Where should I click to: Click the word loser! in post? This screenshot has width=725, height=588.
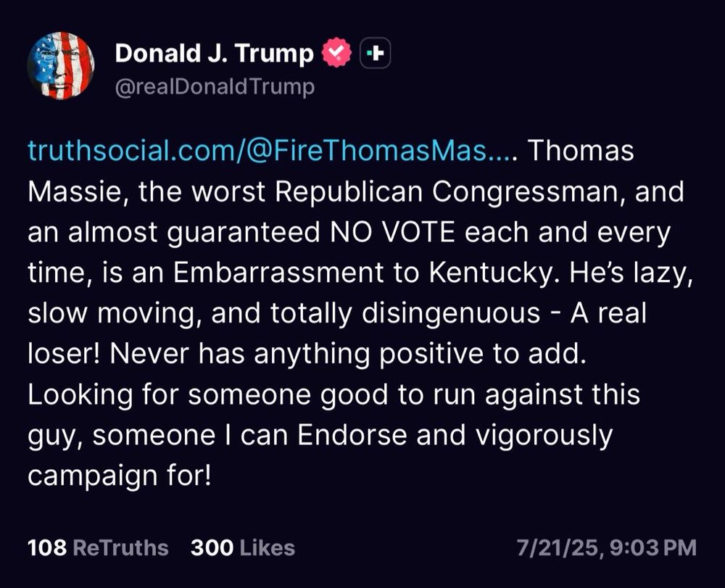[65, 354]
